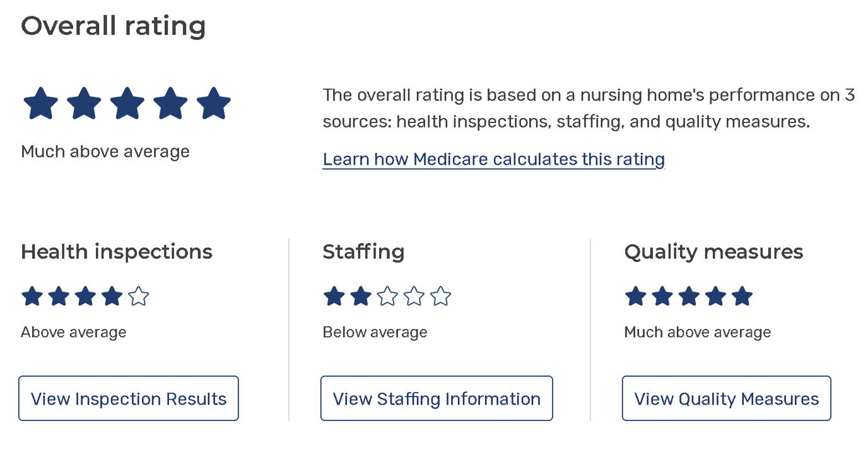
Task: Click the fourth Health inspections star
Action: (112, 296)
